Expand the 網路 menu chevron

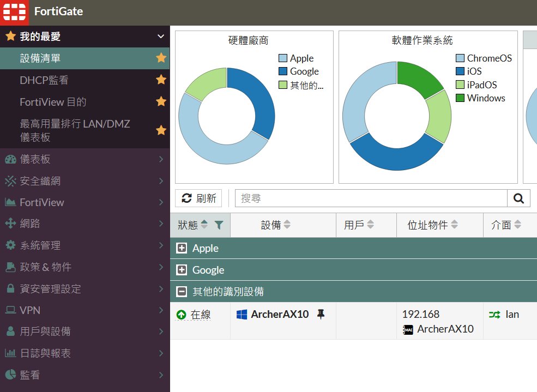click(x=161, y=224)
